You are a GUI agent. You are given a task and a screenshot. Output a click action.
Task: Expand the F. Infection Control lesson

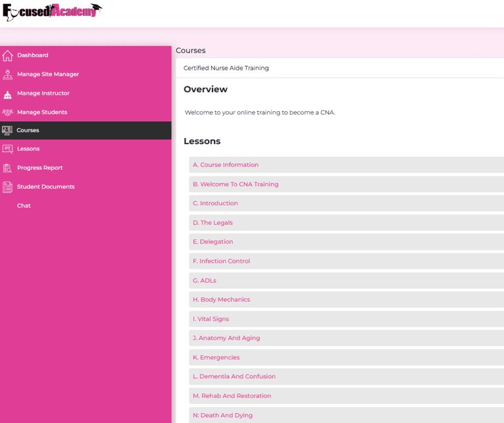[x=221, y=261]
